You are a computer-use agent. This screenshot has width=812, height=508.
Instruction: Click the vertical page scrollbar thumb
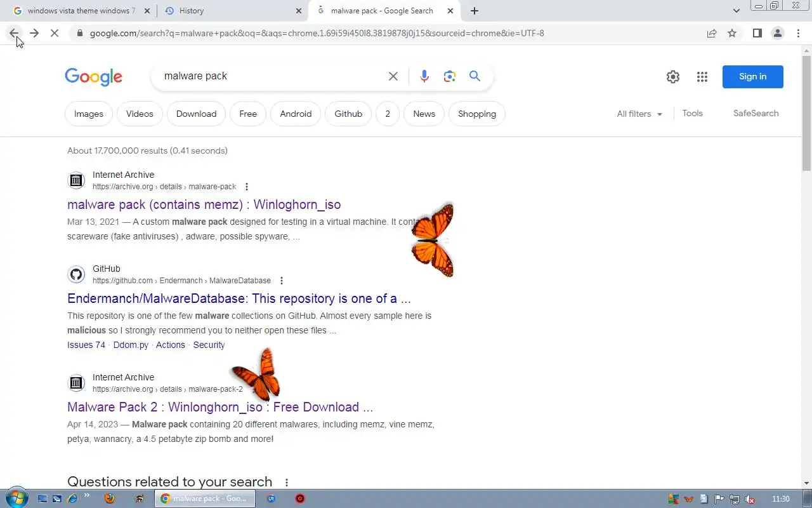pyautogui.click(x=806, y=114)
